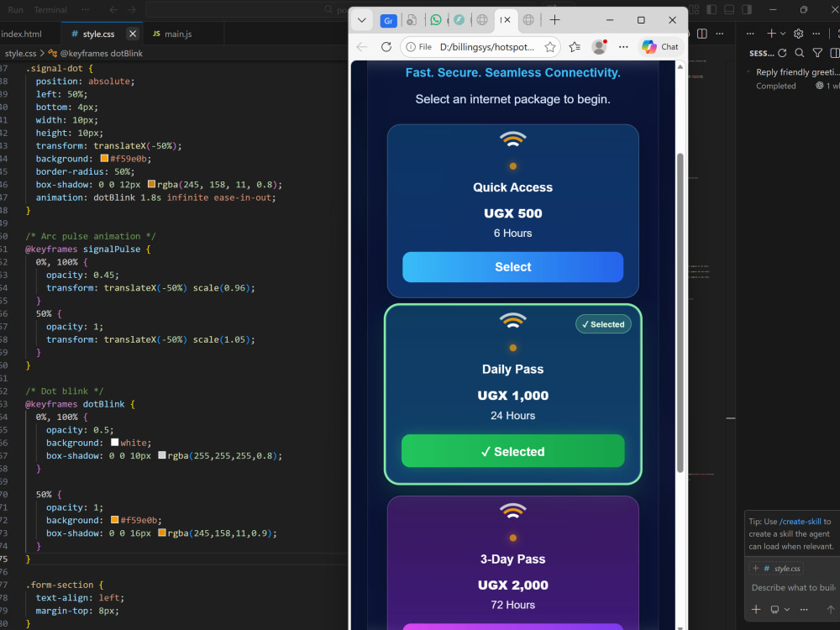Switch to the blue Gr browser tab
The height and width of the screenshot is (630, 840).
(388, 20)
